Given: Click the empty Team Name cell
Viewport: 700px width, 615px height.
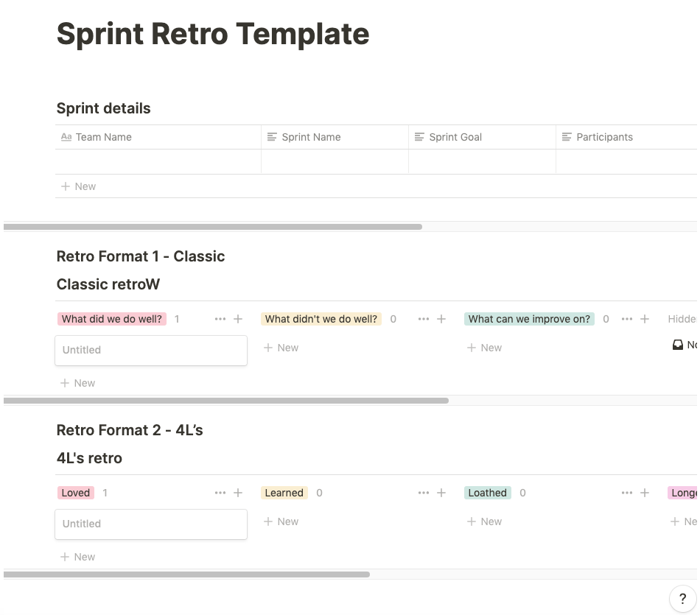Looking at the screenshot, I should [158, 162].
